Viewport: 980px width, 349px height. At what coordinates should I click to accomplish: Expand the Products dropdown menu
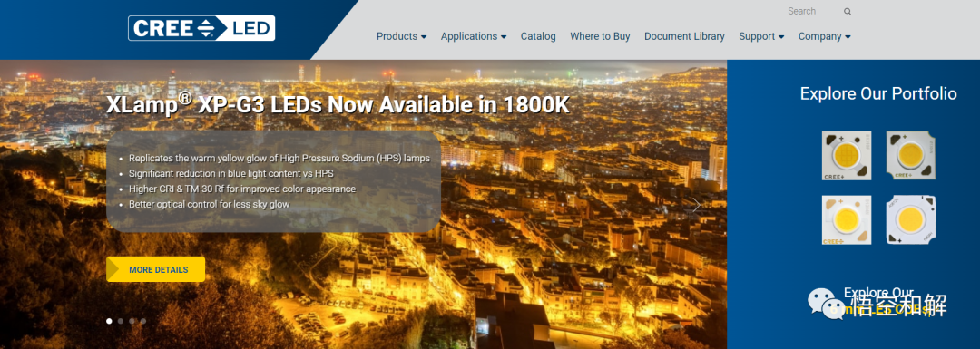(401, 36)
